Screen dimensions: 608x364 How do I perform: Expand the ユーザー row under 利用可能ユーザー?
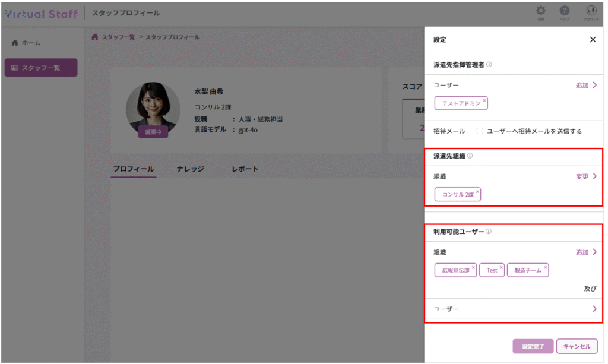pyautogui.click(x=594, y=309)
